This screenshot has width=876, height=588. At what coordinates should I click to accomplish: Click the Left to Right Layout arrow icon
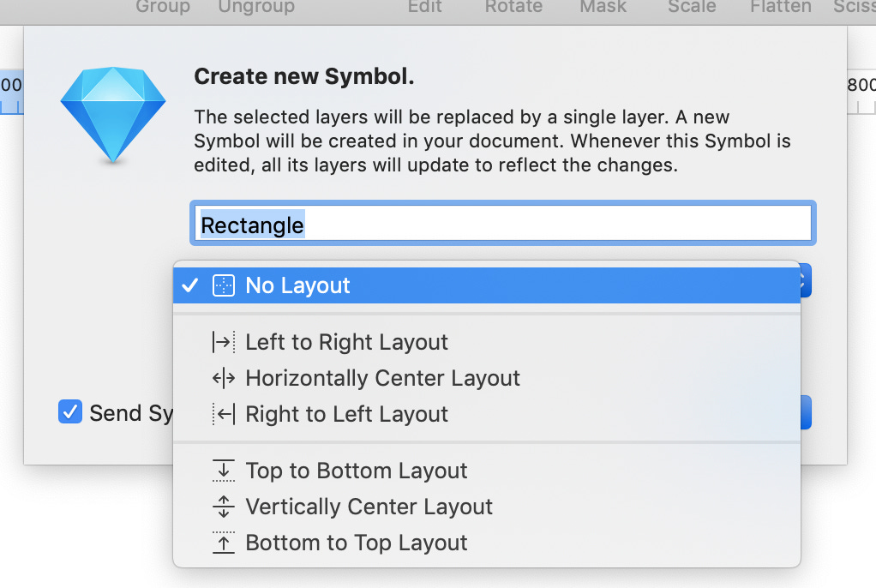coord(223,341)
